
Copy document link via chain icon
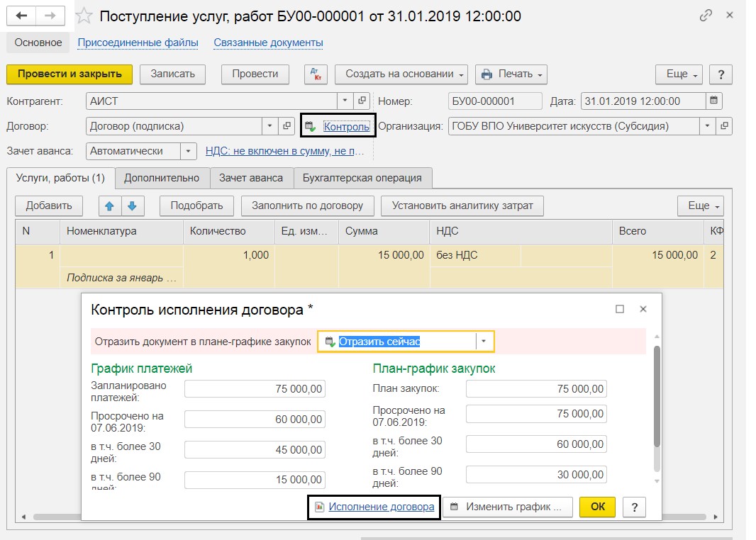(x=706, y=16)
